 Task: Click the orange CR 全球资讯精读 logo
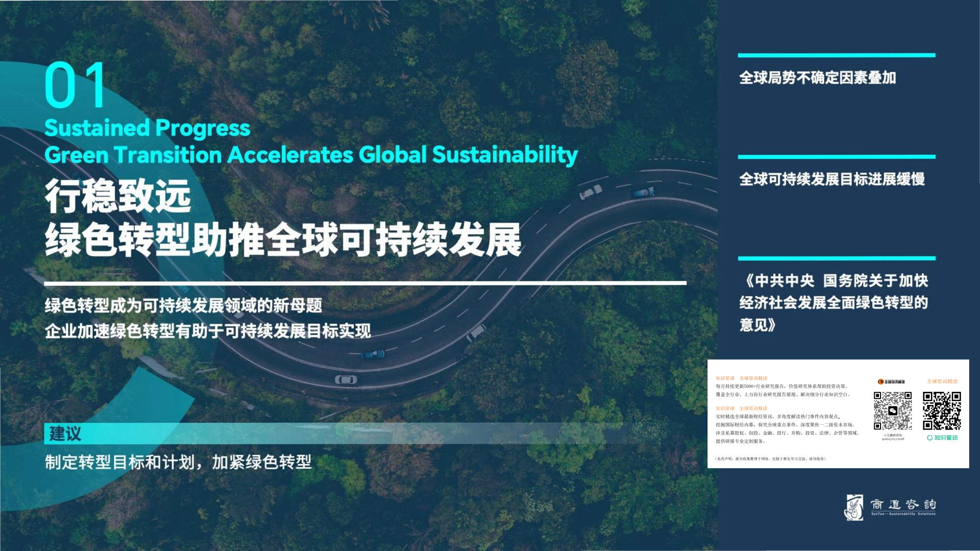click(x=891, y=382)
